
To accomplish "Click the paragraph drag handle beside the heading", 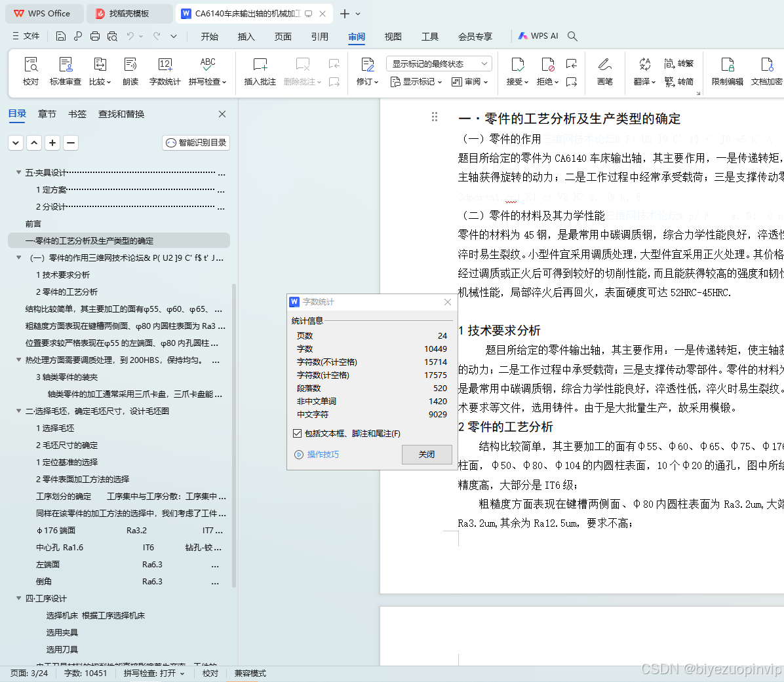I will 435,117.
